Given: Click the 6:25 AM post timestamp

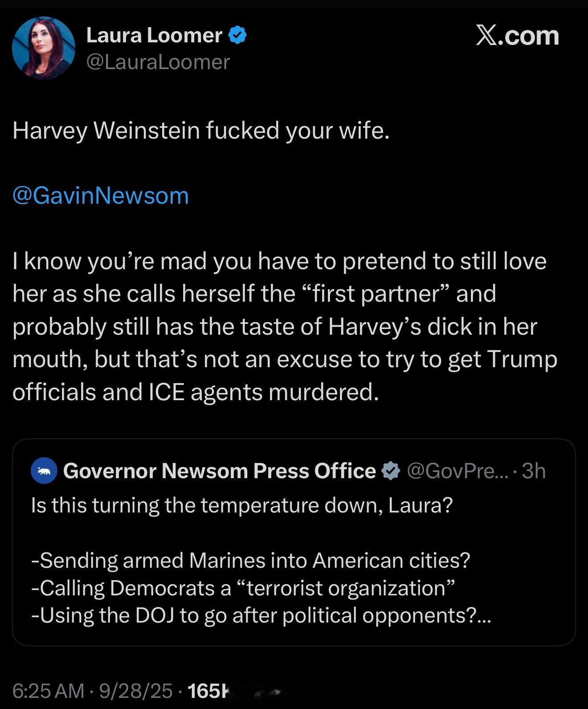Looking at the screenshot, I should coord(48,691).
